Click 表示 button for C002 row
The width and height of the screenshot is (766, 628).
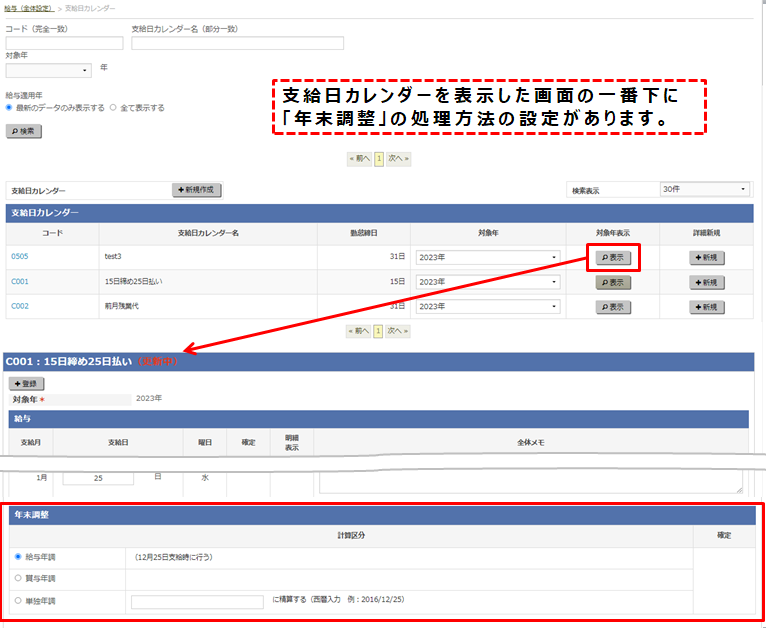pyautogui.click(x=613, y=307)
